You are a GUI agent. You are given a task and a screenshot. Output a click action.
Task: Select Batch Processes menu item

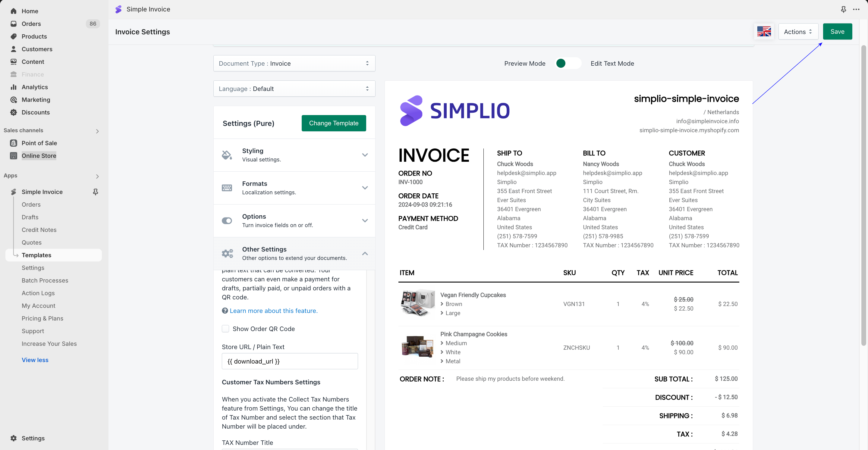[x=45, y=280]
